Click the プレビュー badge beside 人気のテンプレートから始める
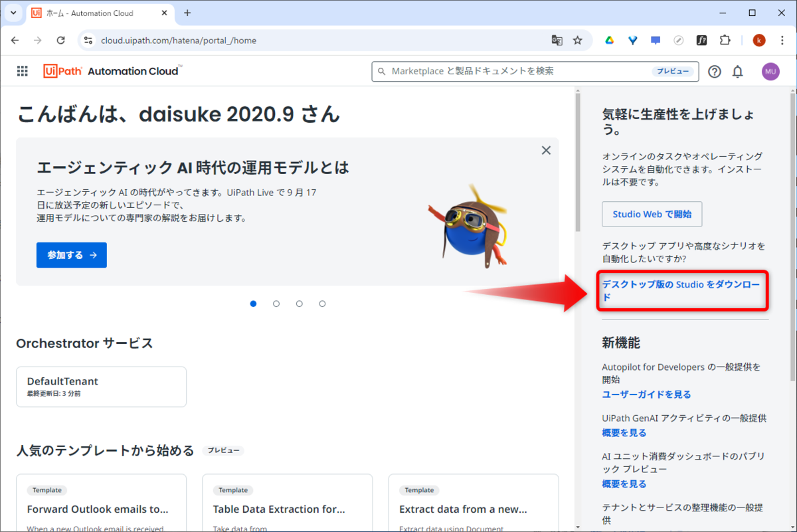 [223, 450]
